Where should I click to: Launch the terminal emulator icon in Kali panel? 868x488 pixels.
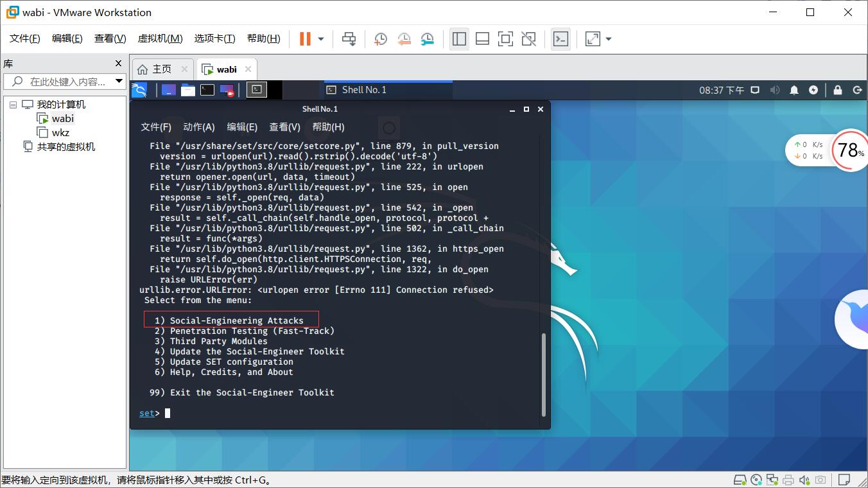tap(207, 90)
